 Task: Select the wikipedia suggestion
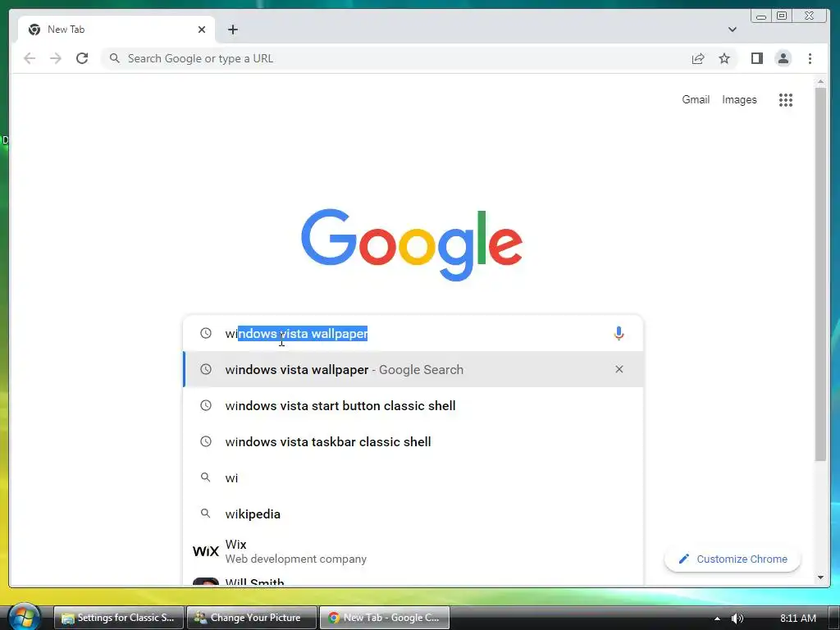coord(413,514)
